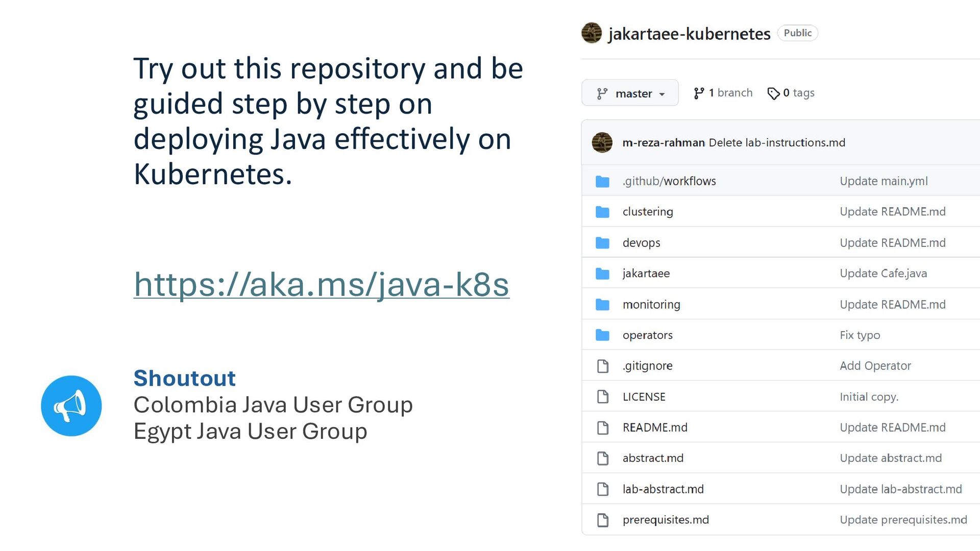Open the abstract.md file
Image resolution: width=980 pixels, height=551 pixels.
pyautogui.click(x=653, y=458)
